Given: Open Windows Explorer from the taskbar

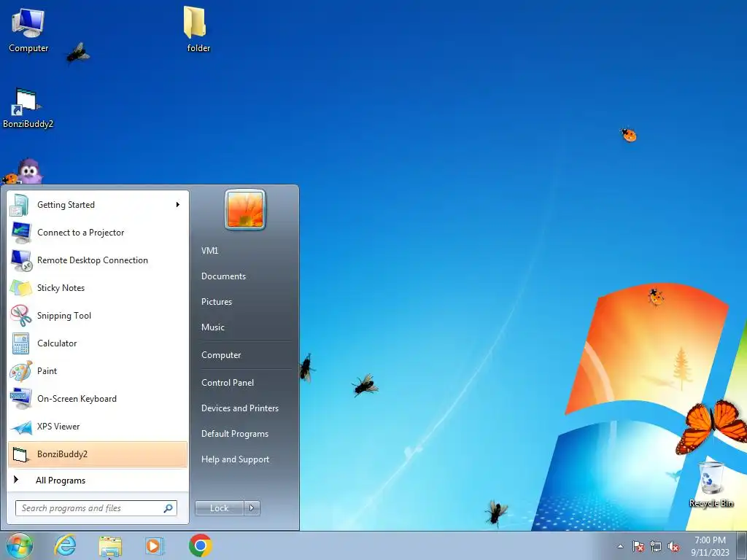Looking at the screenshot, I should (x=110, y=546).
